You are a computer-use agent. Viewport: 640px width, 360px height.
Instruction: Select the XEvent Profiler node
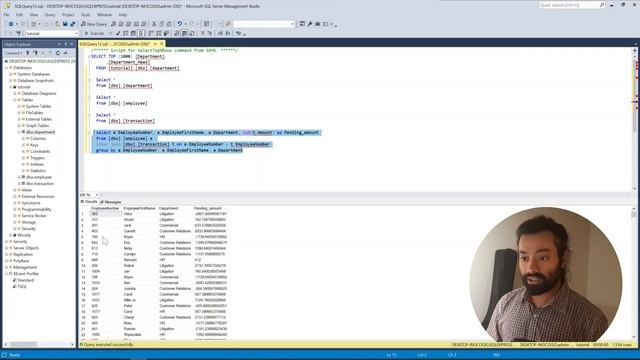26,274
